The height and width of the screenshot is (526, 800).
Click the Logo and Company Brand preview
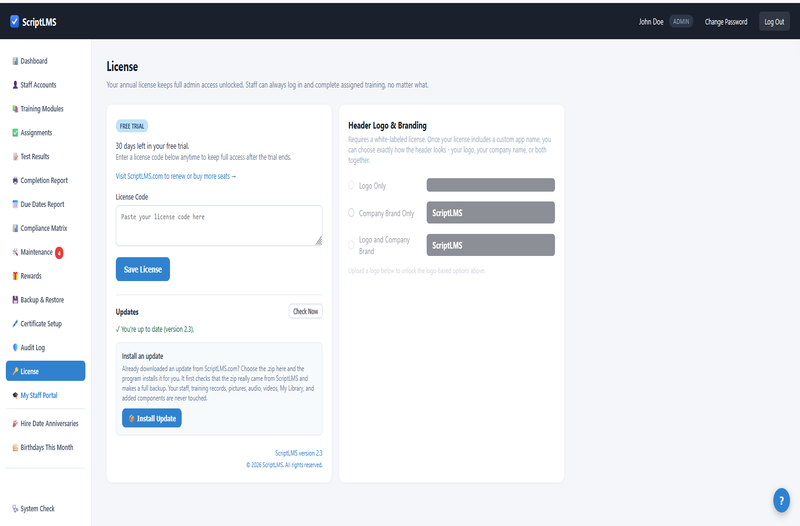pyautogui.click(x=490, y=245)
